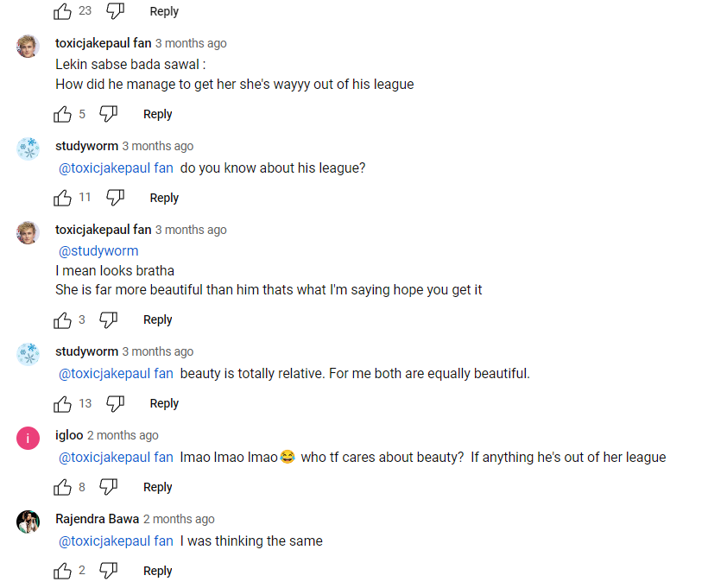Like Rajendra Bawa's 'I was thinking the same' comment

62,571
